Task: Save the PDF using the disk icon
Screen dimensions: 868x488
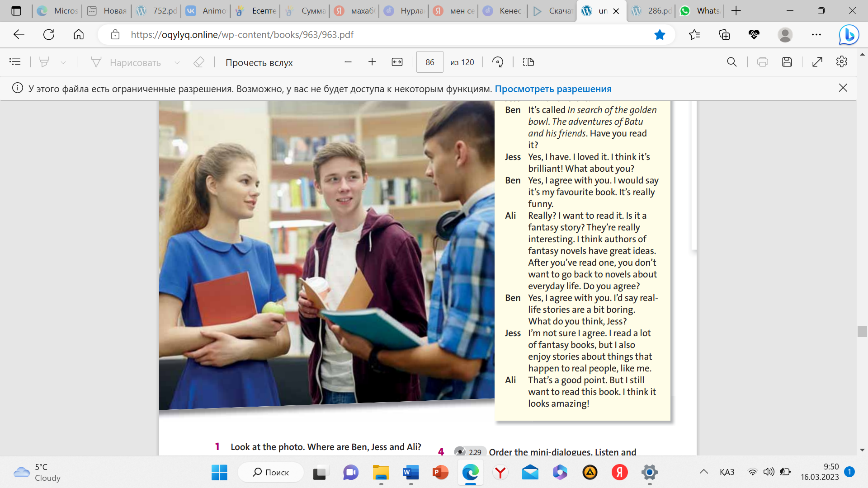Action: pos(787,62)
